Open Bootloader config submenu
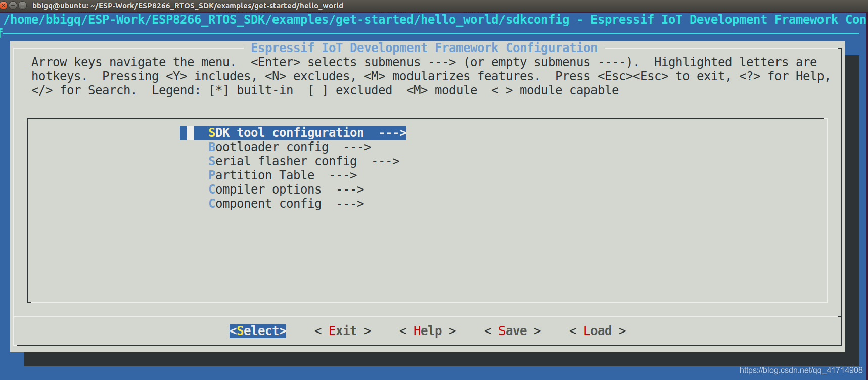Viewport: 868px width, 380px height. (290, 147)
